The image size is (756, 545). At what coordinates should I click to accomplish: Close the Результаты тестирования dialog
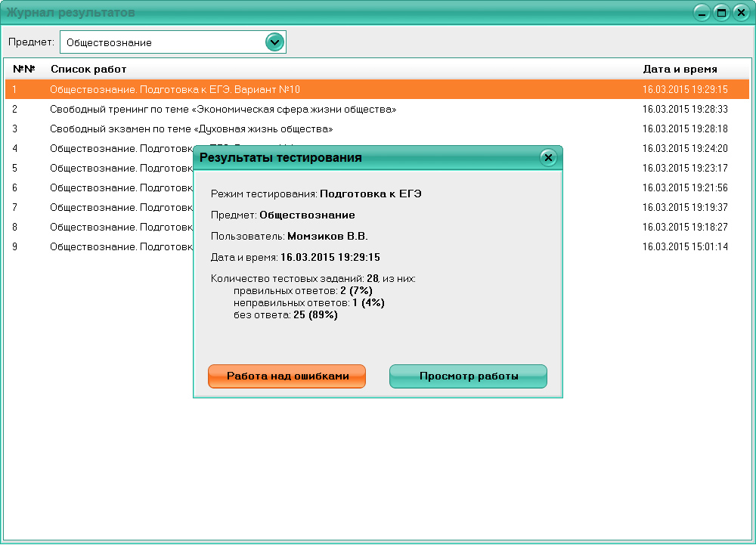tap(548, 157)
